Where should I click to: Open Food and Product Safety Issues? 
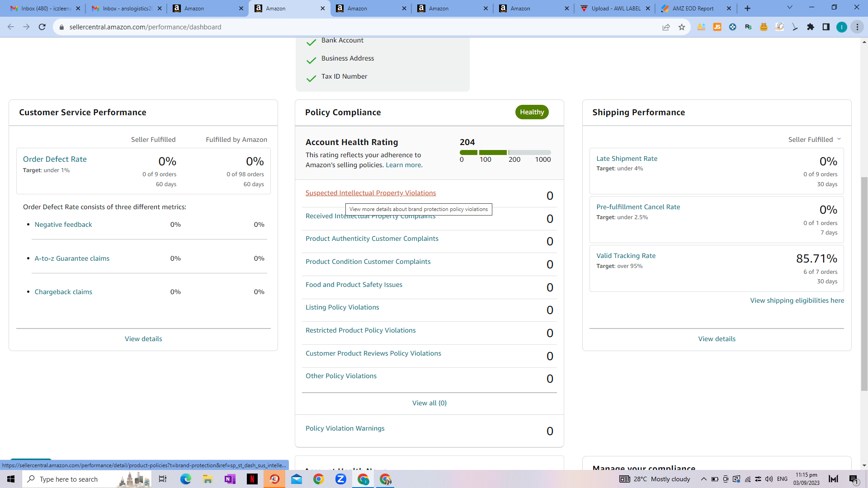pos(354,285)
